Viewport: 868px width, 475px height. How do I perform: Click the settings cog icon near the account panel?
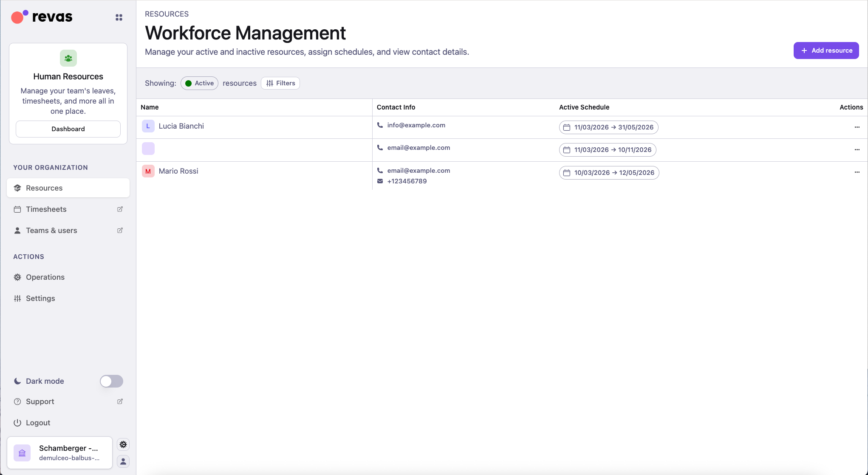coord(123,444)
